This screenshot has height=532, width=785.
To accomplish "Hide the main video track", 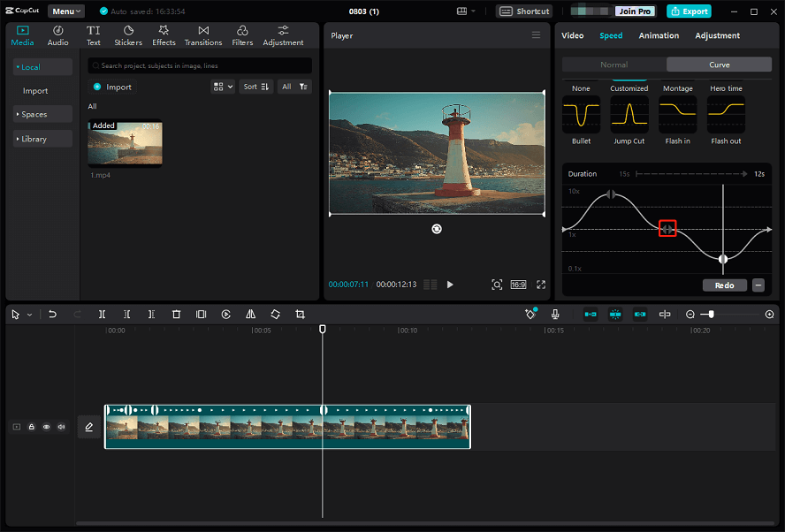I will (x=46, y=427).
